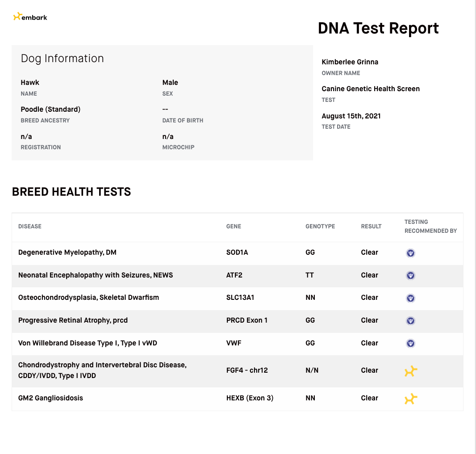476x454 pixels.
Task: Click the dog name Hawk
Action: tap(30, 82)
